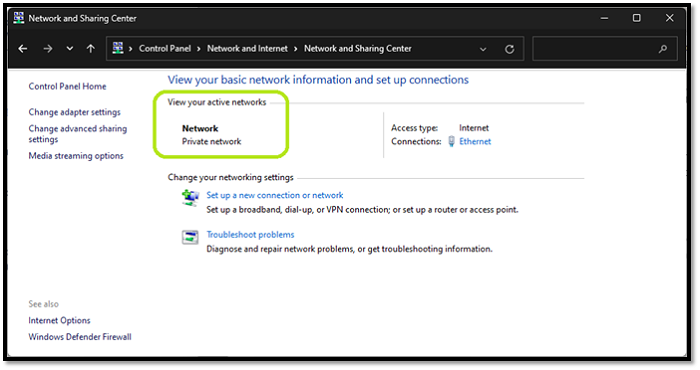This screenshot has height=370, width=700.
Task: Open Troubleshoot problems link
Action: [x=250, y=234]
